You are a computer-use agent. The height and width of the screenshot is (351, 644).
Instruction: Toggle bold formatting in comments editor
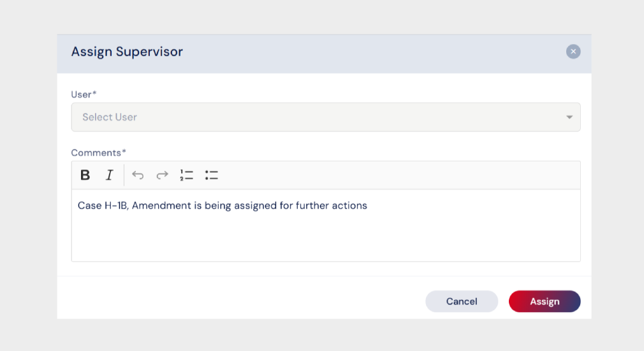click(x=85, y=175)
